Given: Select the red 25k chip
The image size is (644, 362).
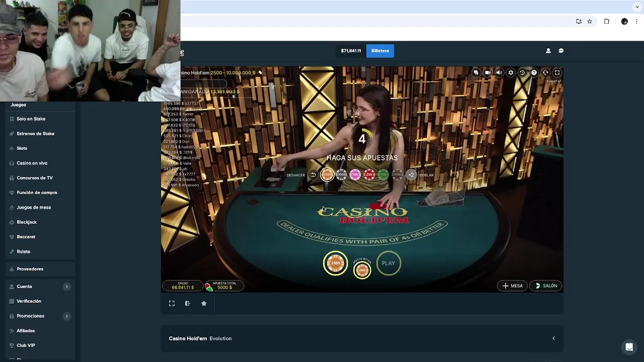Looking at the screenshot, I should pyautogui.click(x=369, y=175).
